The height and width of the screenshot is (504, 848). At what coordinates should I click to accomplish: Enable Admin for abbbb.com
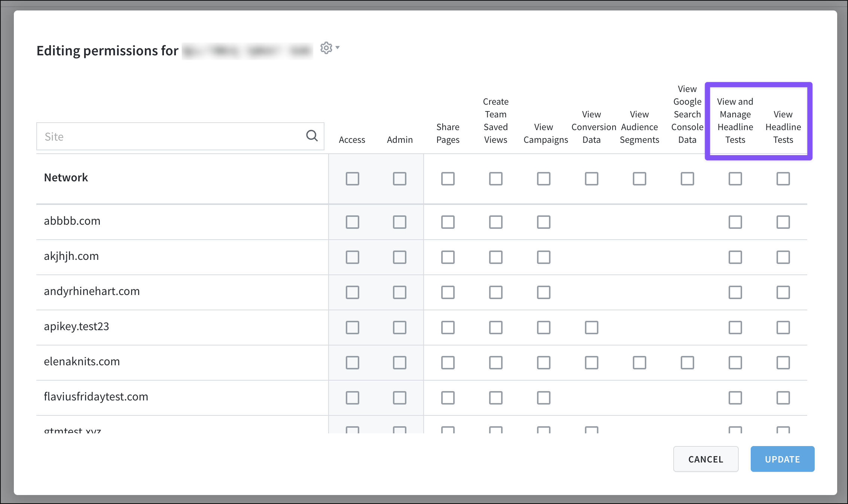(x=400, y=222)
